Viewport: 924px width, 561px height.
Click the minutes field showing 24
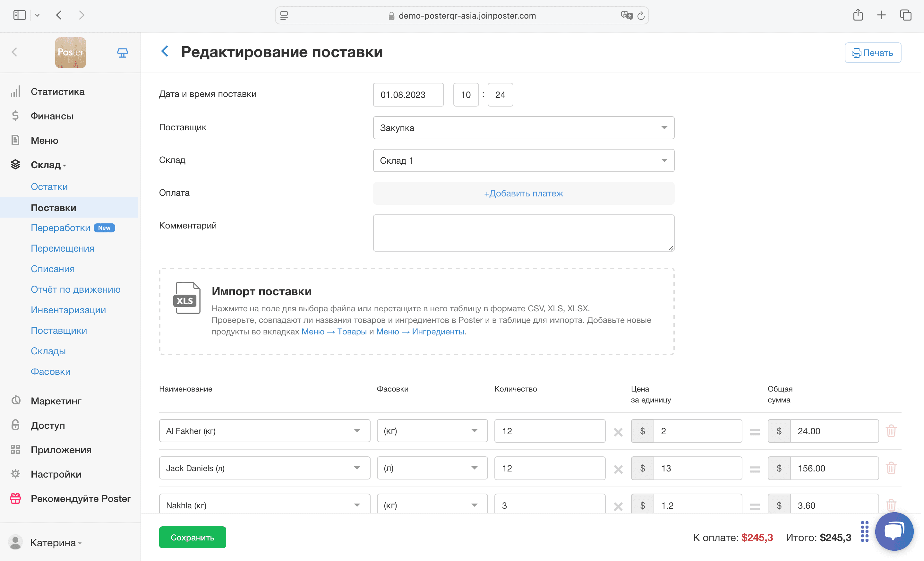click(500, 94)
